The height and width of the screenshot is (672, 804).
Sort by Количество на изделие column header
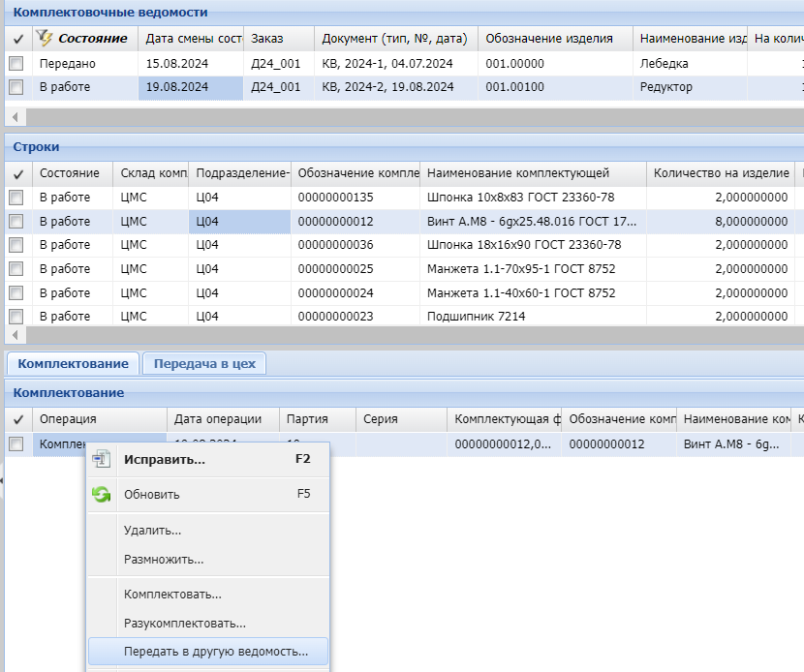tap(721, 173)
